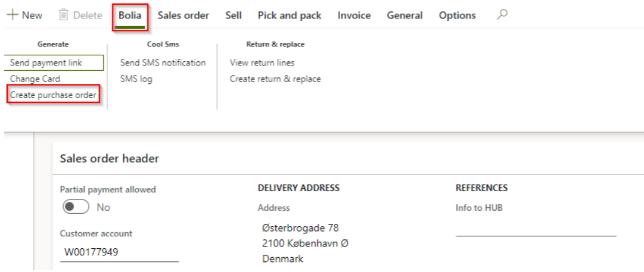Open the Sell tab
Viewport: 644px width, 272px height.
pyautogui.click(x=234, y=15)
